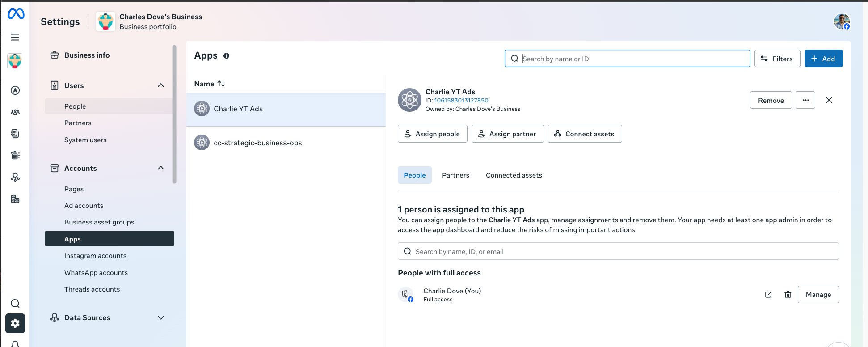868x347 pixels.
Task: Open the stacked data icon in left rail
Action: tap(15, 199)
